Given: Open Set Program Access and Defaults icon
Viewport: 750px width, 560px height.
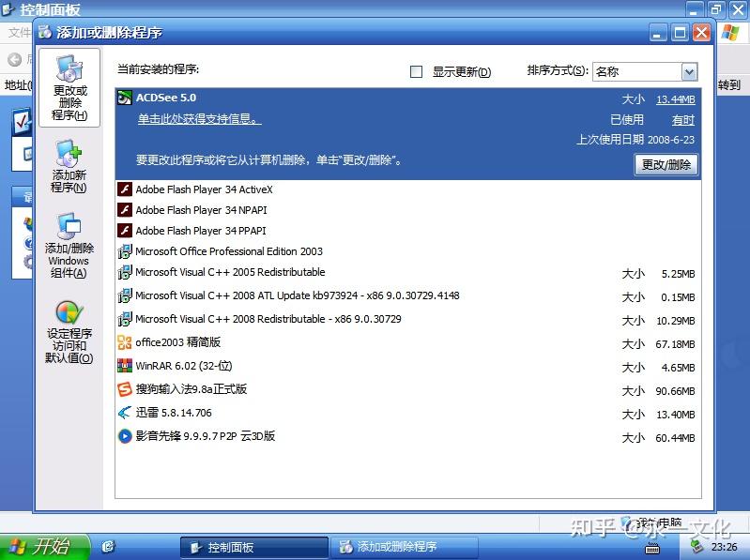Looking at the screenshot, I should click(x=69, y=312).
